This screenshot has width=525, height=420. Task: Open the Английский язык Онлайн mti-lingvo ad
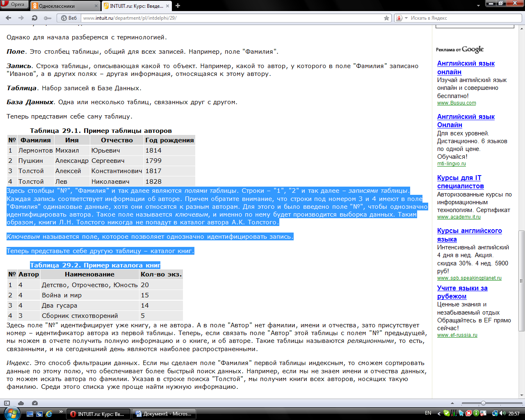466,121
